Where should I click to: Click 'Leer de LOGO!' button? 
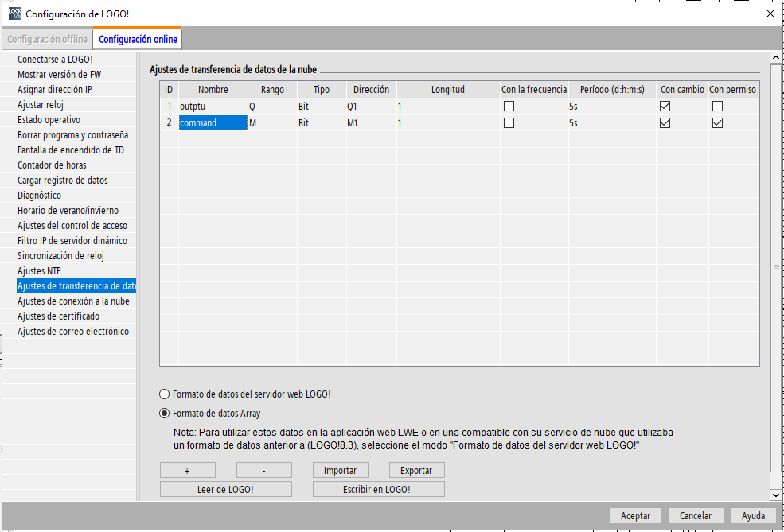click(x=225, y=489)
